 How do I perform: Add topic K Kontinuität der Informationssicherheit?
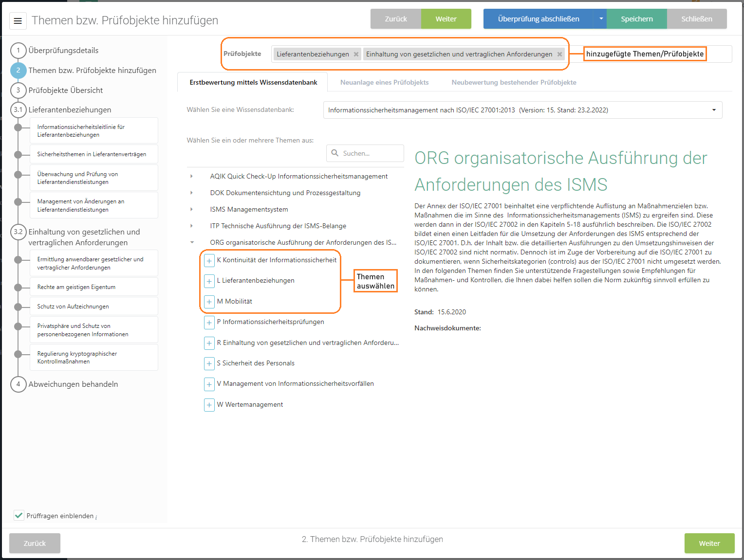pos(209,260)
